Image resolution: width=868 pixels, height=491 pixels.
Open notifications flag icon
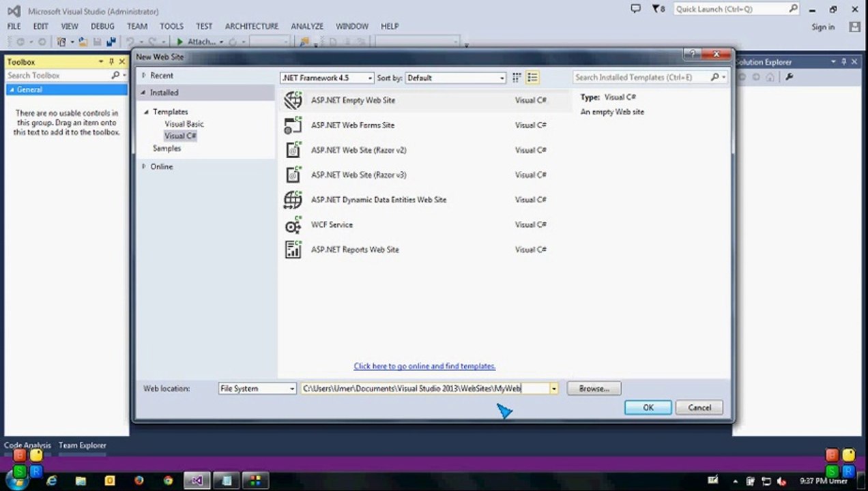click(659, 9)
